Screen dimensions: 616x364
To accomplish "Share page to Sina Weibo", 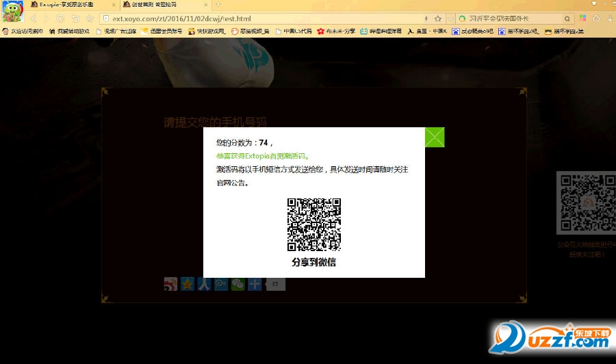I will [170, 284].
